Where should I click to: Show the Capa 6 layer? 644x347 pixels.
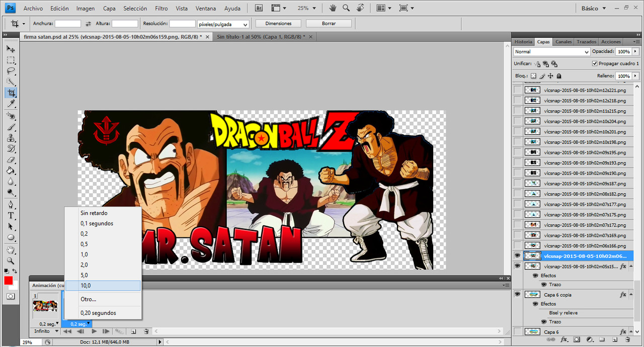517,332
